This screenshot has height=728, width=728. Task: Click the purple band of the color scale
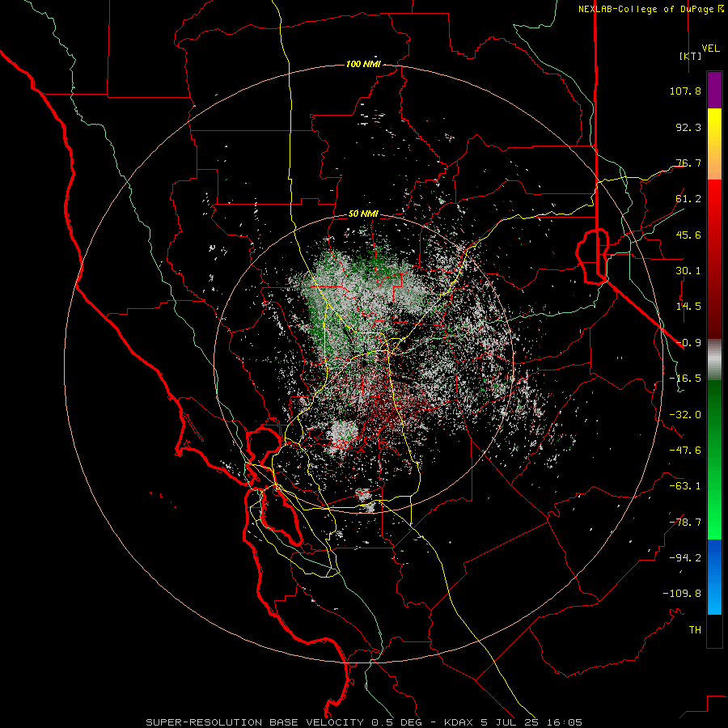(x=714, y=91)
